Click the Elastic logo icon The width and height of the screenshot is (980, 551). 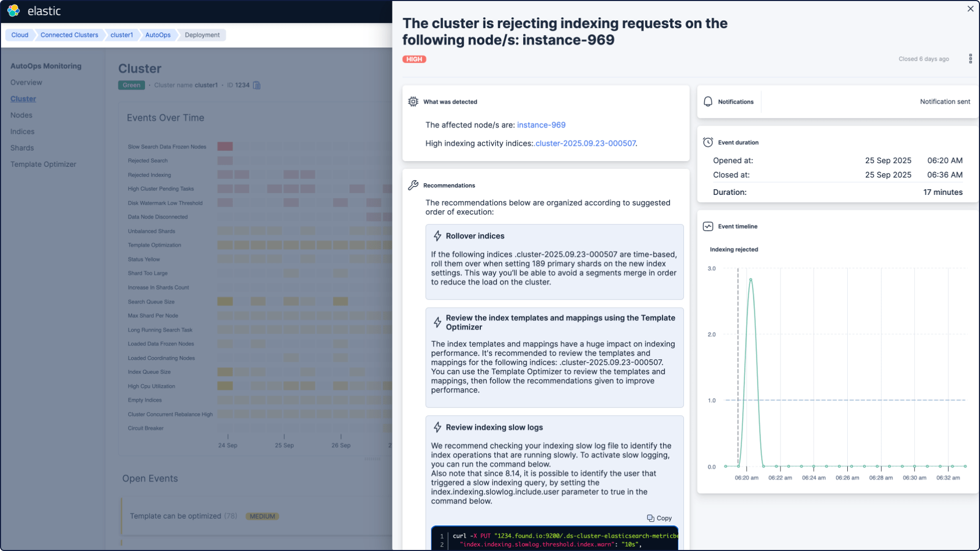click(x=14, y=11)
